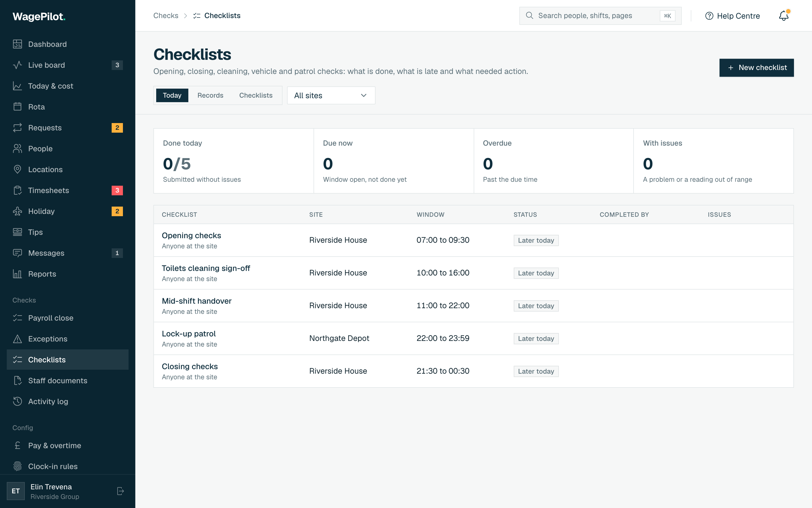Click the Done today 0/5 card

click(233, 161)
